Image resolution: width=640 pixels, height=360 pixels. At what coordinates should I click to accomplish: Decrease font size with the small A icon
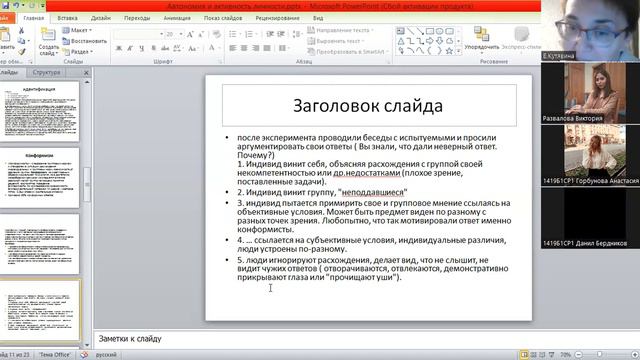point(201,35)
